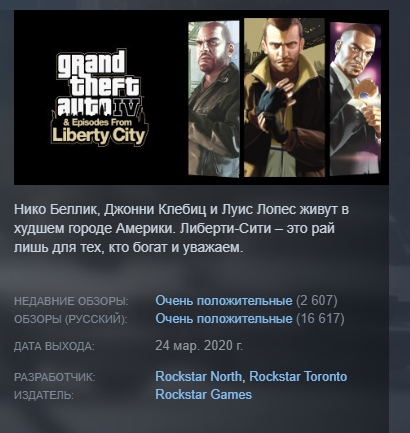Click the Russian reviews count (16 617)
Image resolution: width=410 pixels, height=433 pixels.
320,319
